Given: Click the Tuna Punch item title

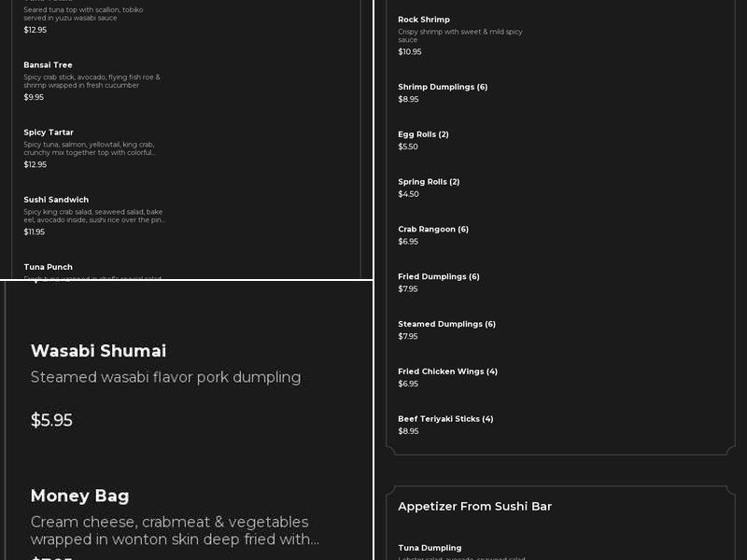Looking at the screenshot, I should pyautogui.click(x=48, y=267).
